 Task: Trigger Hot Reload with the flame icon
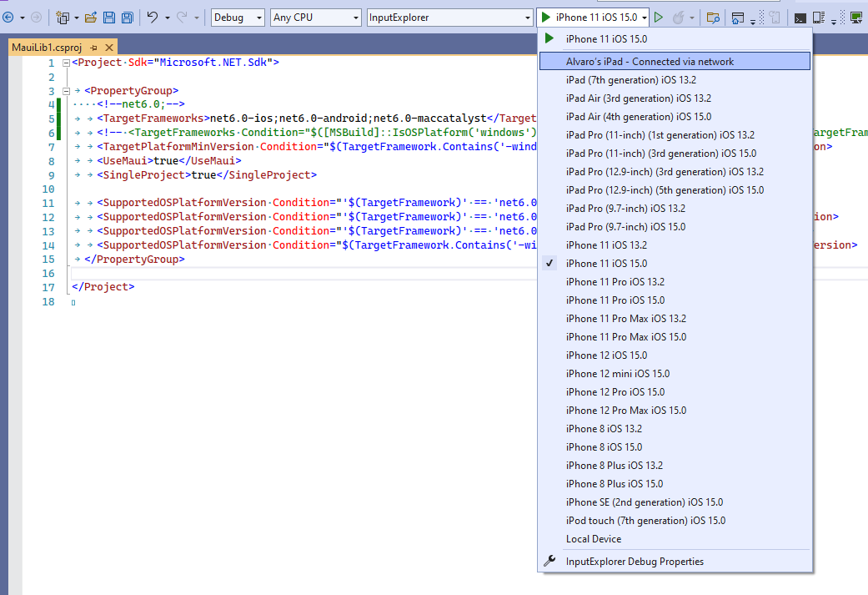tap(679, 17)
